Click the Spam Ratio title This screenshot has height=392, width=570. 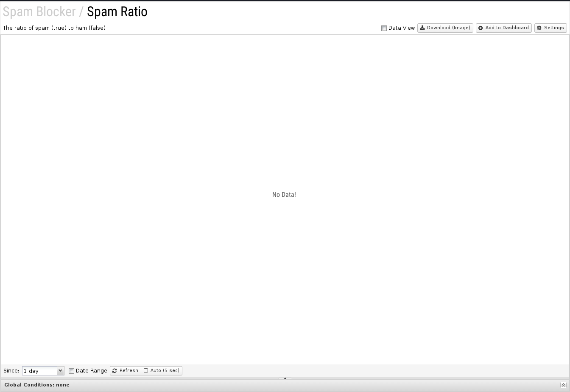click(x=117, y=11)
